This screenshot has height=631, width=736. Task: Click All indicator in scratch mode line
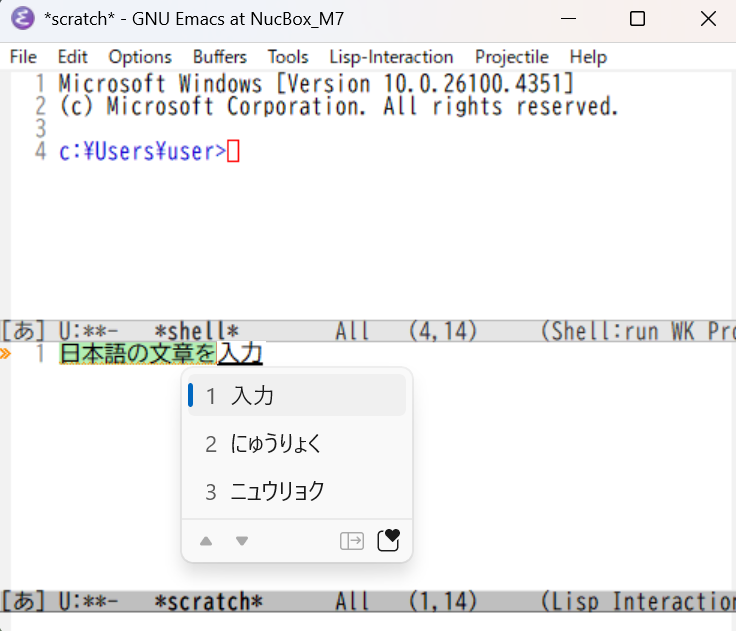(x=353, y=602)
